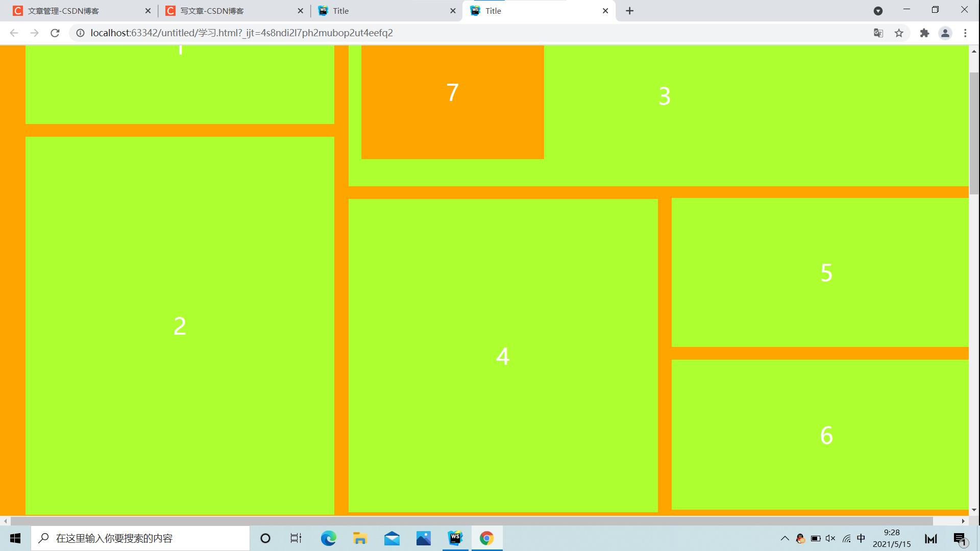Click the scroll up arrow
980x551 pixels.
click(x=974, y=51)
